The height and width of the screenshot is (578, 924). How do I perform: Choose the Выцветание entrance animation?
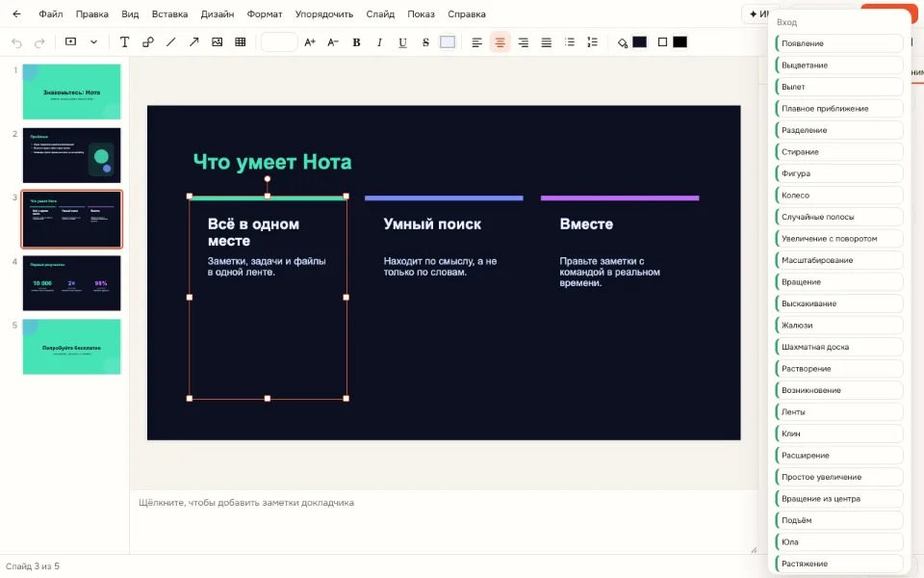(839, 65)
